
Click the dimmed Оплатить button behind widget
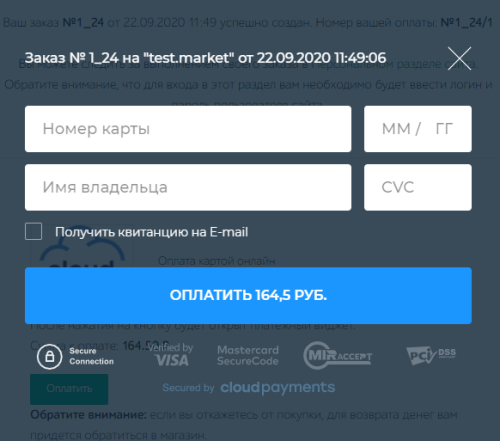[x=69, y=389]
